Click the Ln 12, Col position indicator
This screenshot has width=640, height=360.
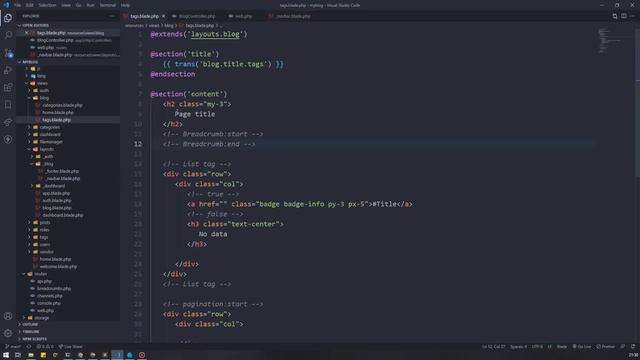coord(493,347)
